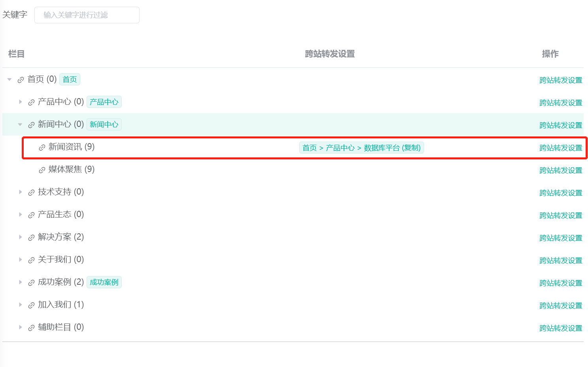Click the link icon beside 解决方案
Viewport: 588px width, 367px height.
pos(32,238)
